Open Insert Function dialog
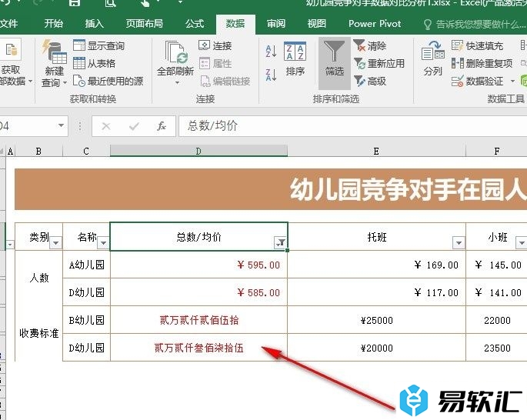 162,126
